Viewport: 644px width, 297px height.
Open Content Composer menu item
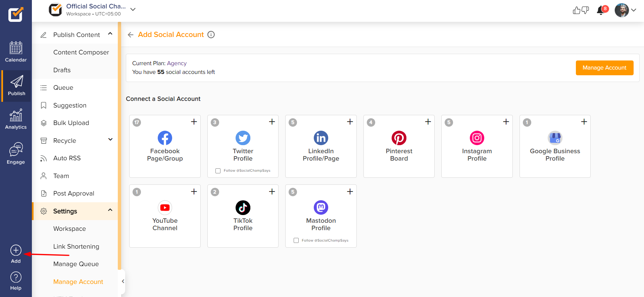point(81,52)
